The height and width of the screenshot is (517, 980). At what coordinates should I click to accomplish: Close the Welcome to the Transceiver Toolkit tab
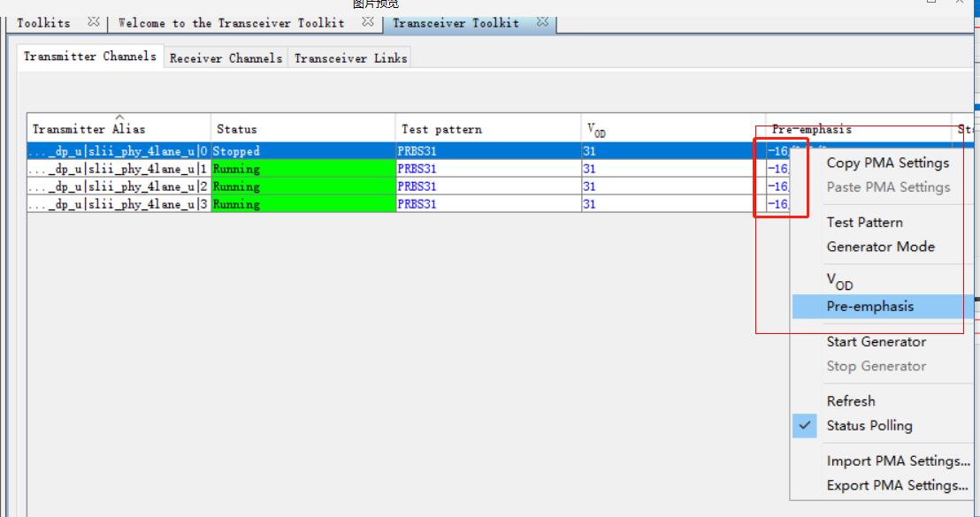click(368, 22)
